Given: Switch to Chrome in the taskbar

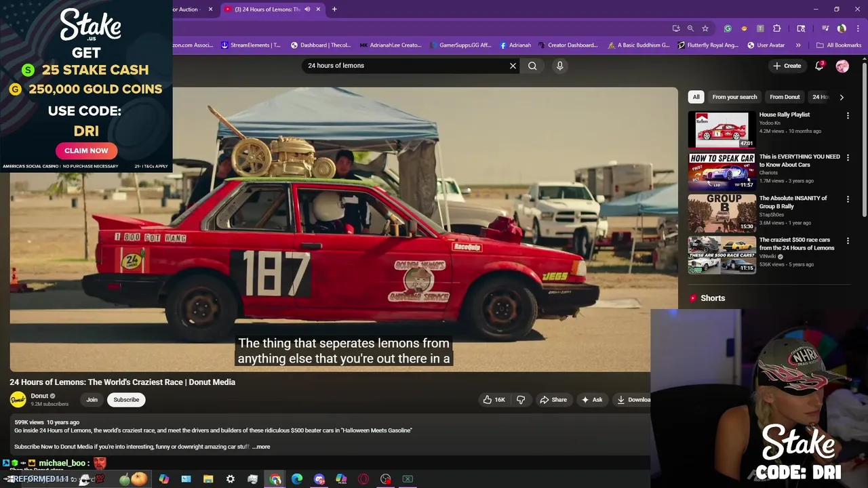Looking at the screenshot, I should point(275,479).
